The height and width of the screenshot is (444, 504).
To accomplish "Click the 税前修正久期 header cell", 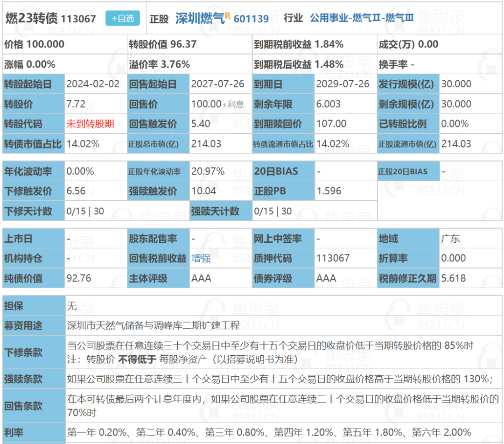I will (x=408, y=278).
